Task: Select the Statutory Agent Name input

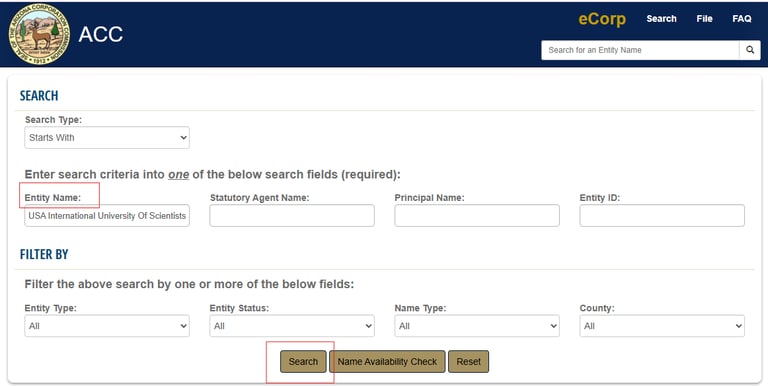Action: [x=292, y=216]
